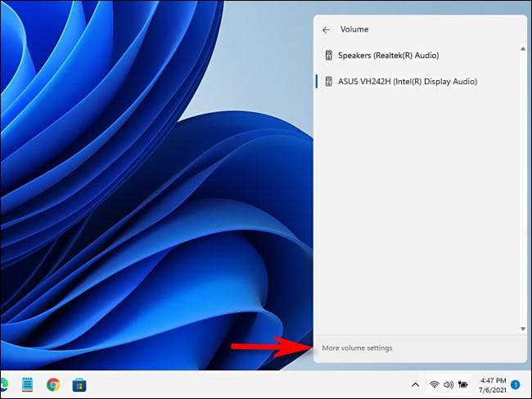Click the battery tray icon
Screen dimensions: 532x399
pyautogui.click(x=462, y=384)
